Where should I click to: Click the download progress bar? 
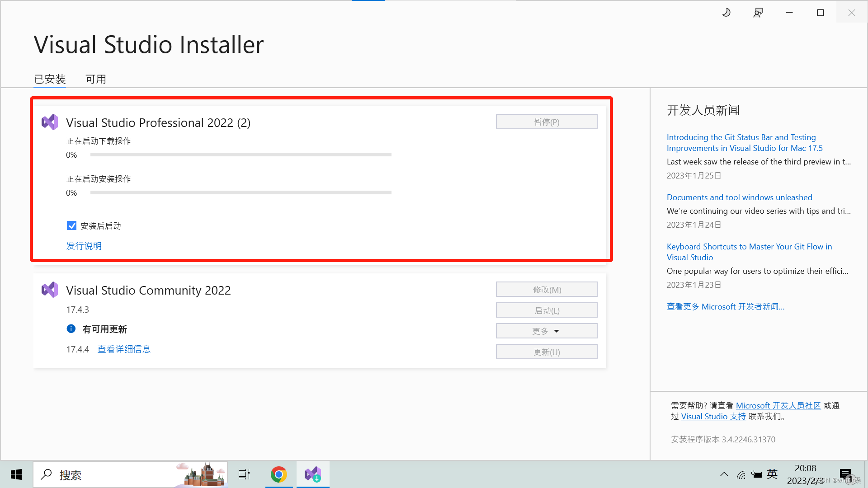pyautogui.click(x=241, y=155)
